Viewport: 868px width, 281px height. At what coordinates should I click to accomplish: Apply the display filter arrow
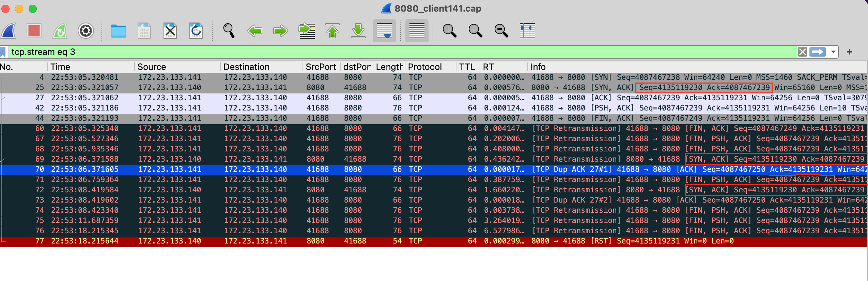pos(818,52)
